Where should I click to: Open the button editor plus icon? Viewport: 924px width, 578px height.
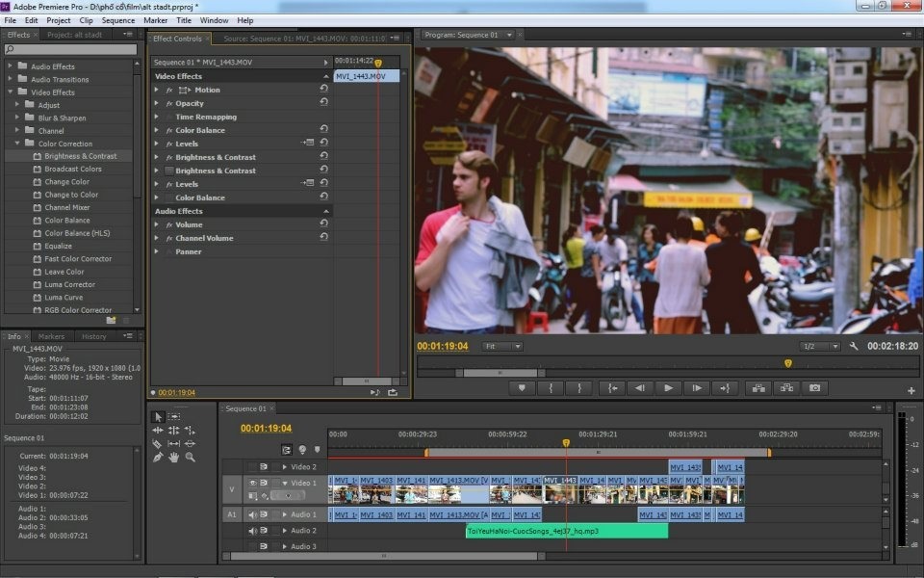click(911, 390)
